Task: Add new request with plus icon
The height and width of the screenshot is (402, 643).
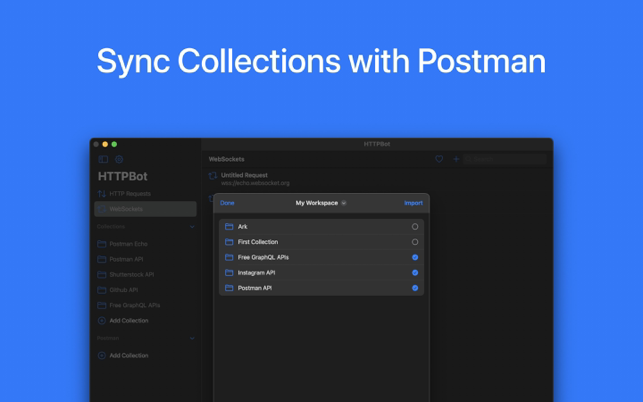Action: click(456, 159)
